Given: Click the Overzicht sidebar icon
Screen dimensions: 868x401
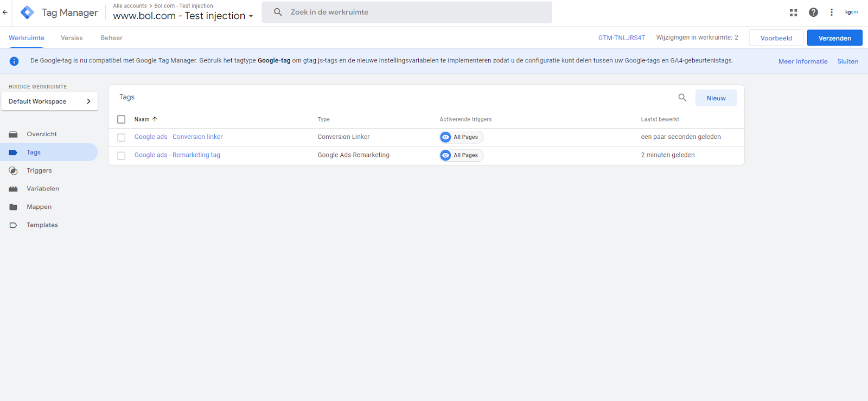Looking at the screenshot, I should (x=13, y=134).
